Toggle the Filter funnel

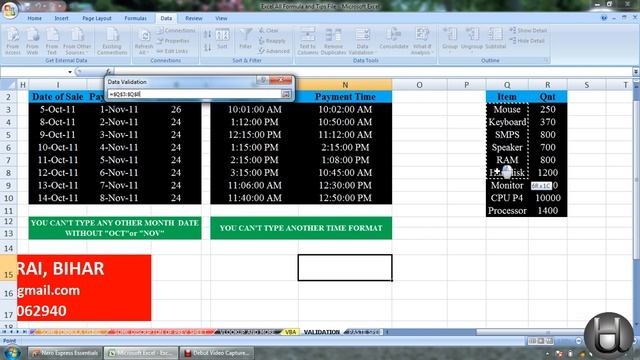pyautogui.click(x=245, y=39)
